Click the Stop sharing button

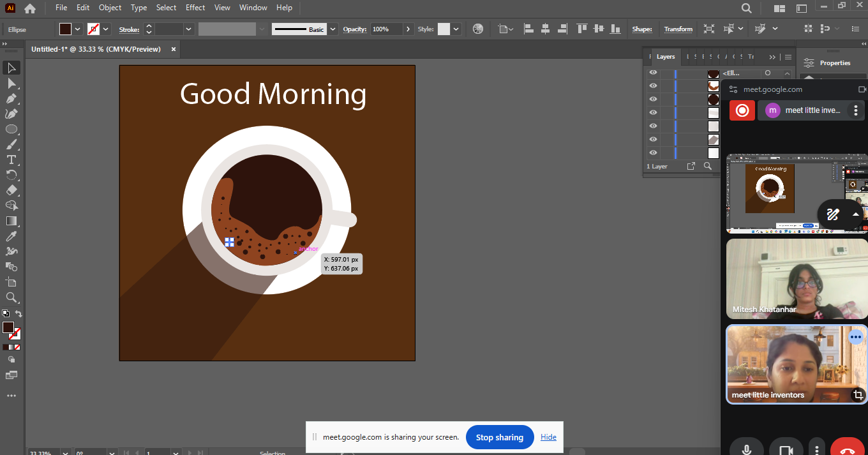[x=500, y=437]
